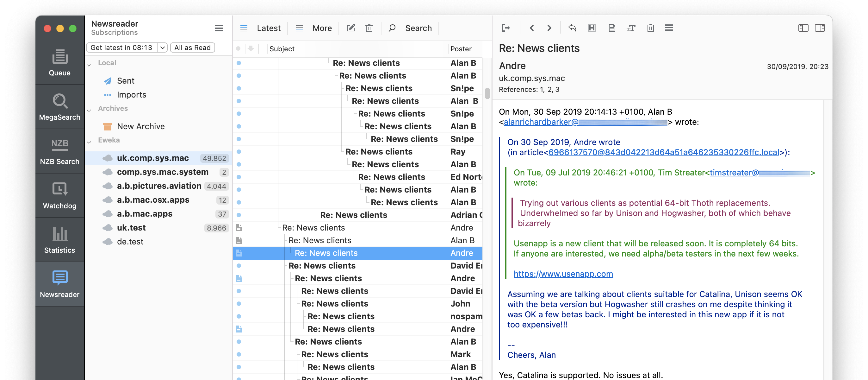868x380 pixels.
Task: Click the text size icon
Action: tap(631, 28)
